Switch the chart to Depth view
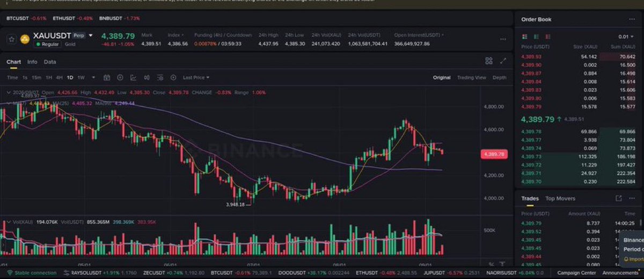Image resolution: width=644 pixels, height=279 pixels. pyautogui.click(x=499, y=77)
